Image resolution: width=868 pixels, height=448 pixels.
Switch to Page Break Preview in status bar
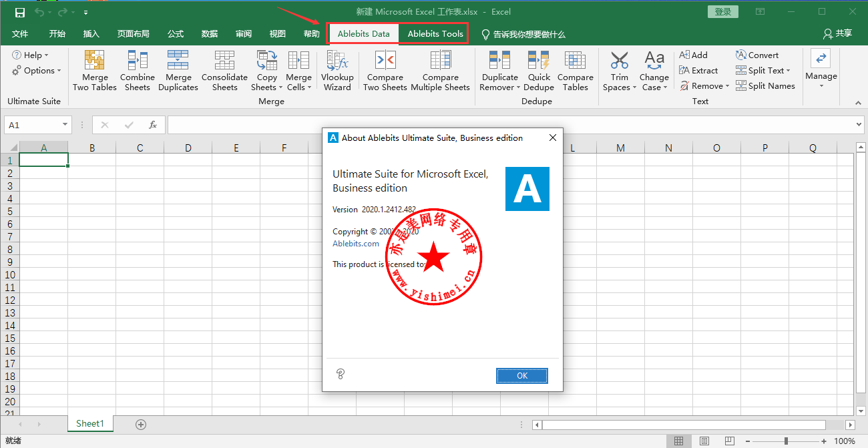pos(730,441)
